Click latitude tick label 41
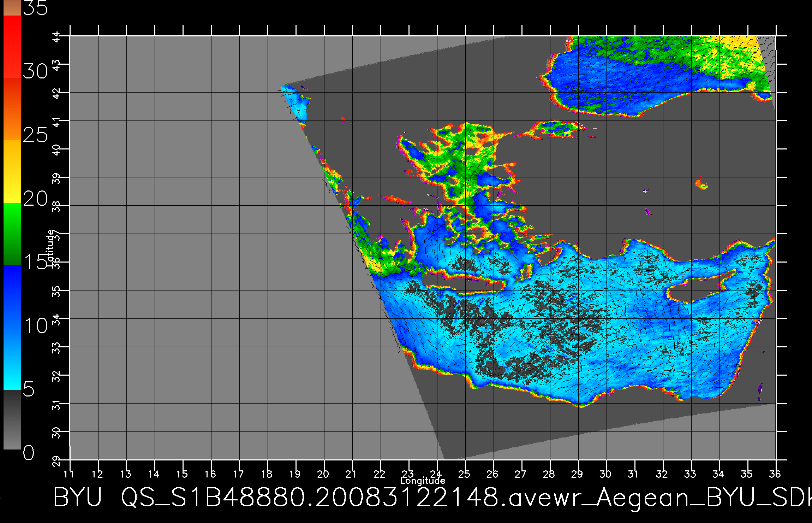This screenshot has height=523, width=812. point(56,122)
